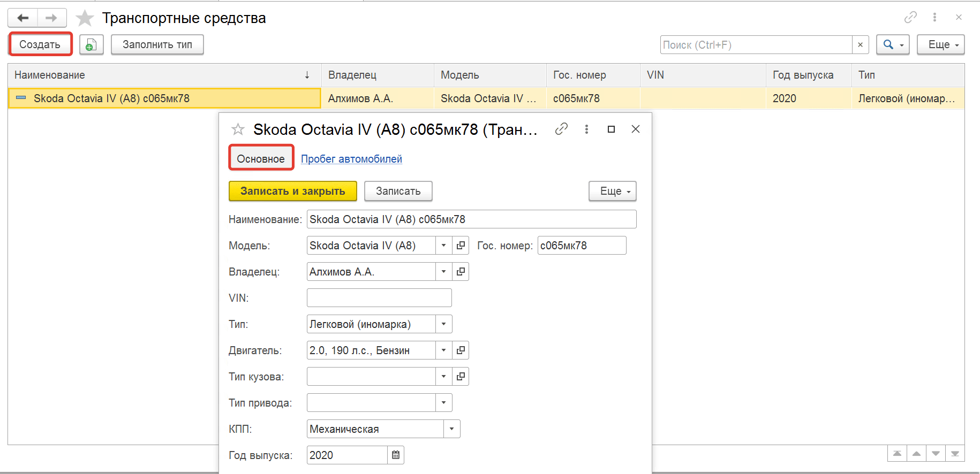Move up one row in the list
The image size is (980, 474).
coord(916,454)
